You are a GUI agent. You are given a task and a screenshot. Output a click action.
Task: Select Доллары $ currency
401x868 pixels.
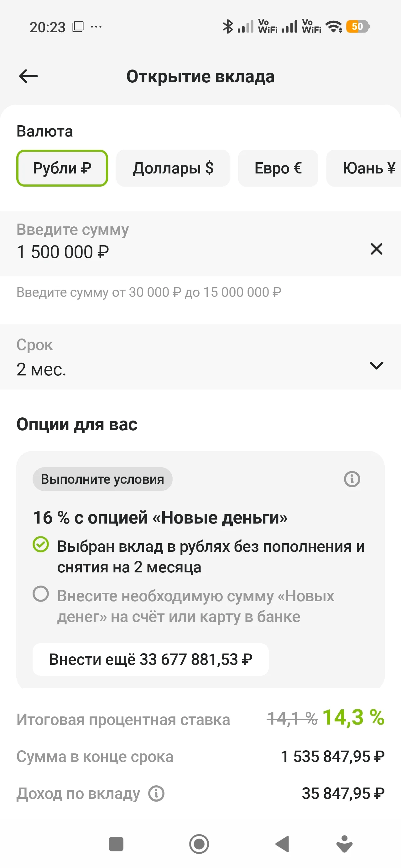[173, 168]
